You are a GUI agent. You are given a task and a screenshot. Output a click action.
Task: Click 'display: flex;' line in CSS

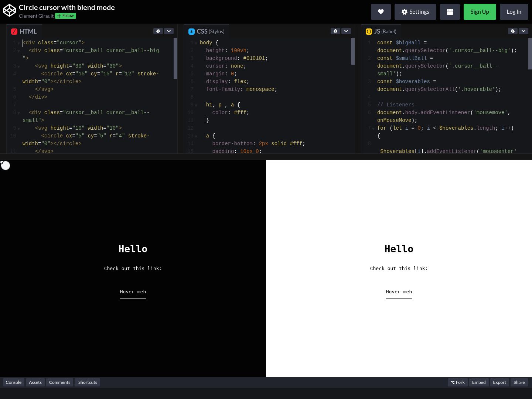click(x=228, y=82)
